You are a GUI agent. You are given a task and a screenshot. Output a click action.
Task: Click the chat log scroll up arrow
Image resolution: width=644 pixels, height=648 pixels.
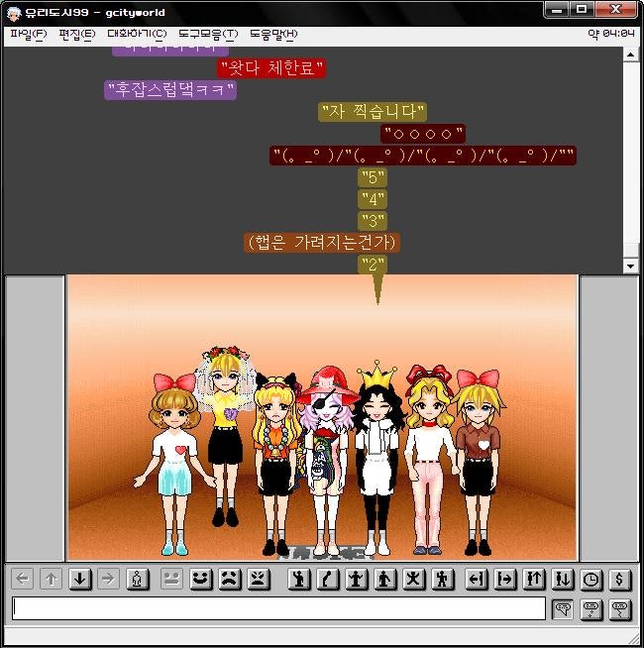(631, 54)
